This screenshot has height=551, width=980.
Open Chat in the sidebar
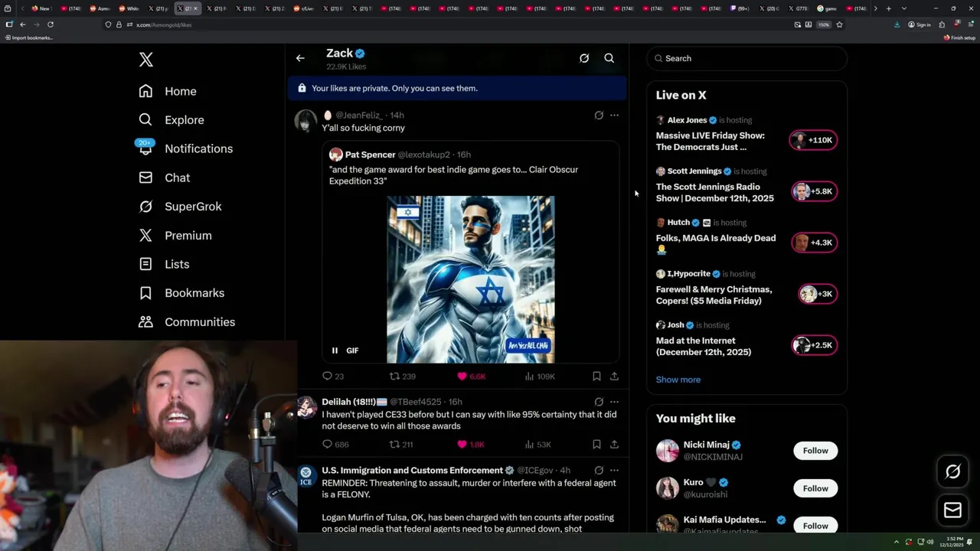(x=165, y=178)
